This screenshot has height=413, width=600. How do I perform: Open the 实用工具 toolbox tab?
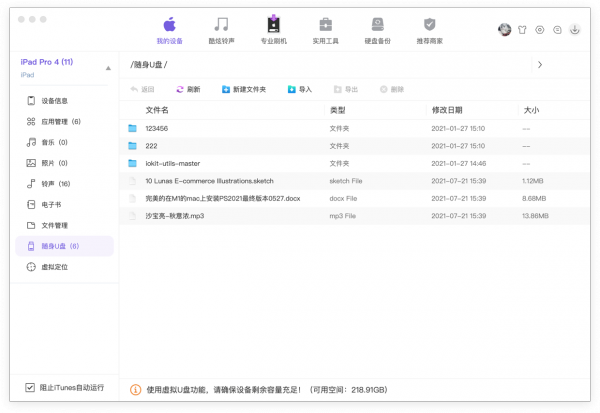coord(325,30)
